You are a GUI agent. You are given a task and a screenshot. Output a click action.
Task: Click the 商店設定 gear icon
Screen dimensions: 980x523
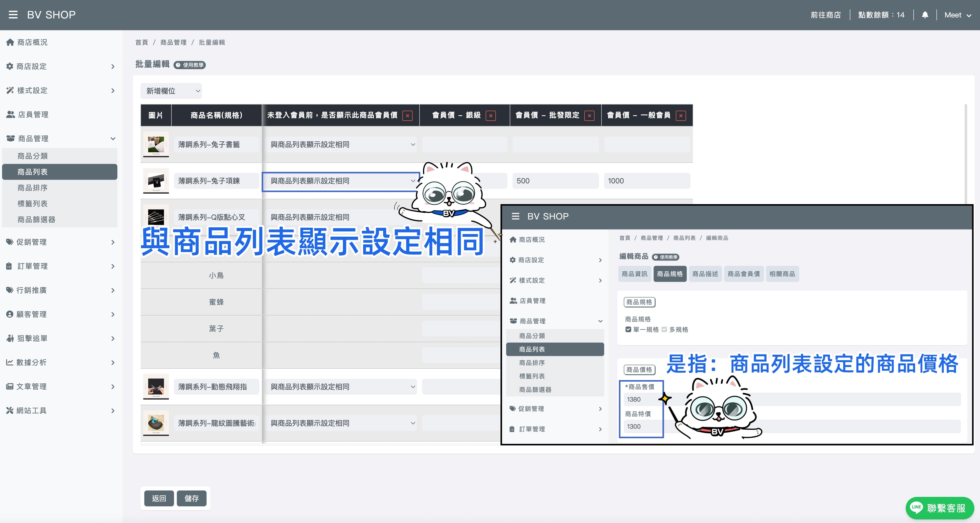[x=9, y=66]
